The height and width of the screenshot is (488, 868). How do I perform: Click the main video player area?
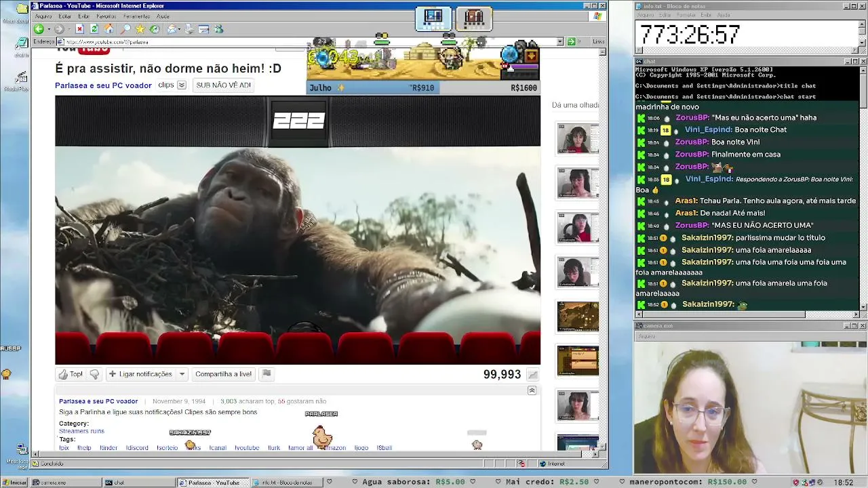[298, 230]
